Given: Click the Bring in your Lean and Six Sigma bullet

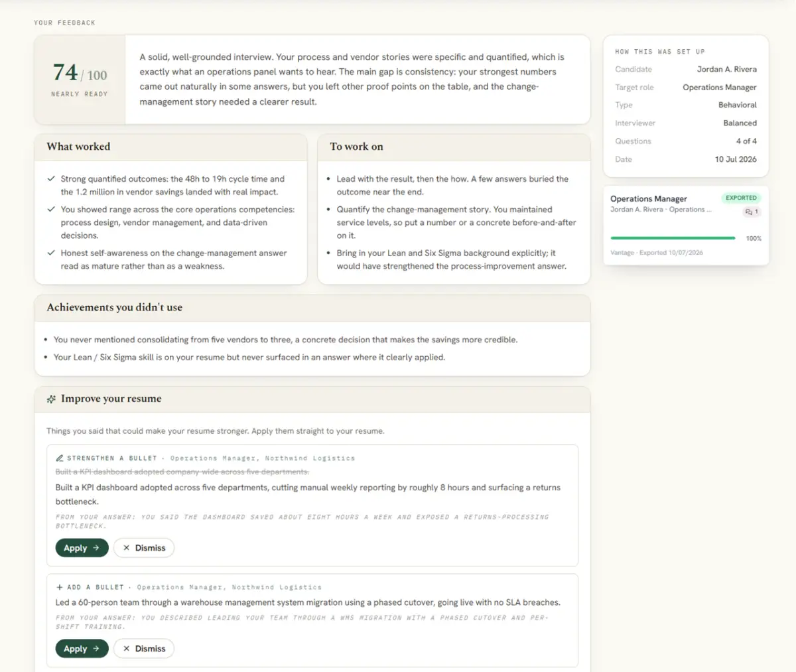Looking at the screenshot, I should coord(452,259).
